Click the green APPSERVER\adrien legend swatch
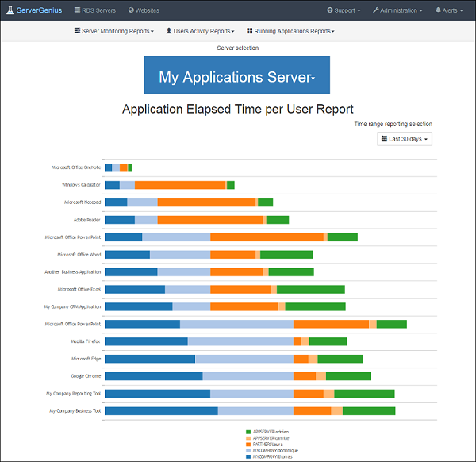 (x=248, y=432)
